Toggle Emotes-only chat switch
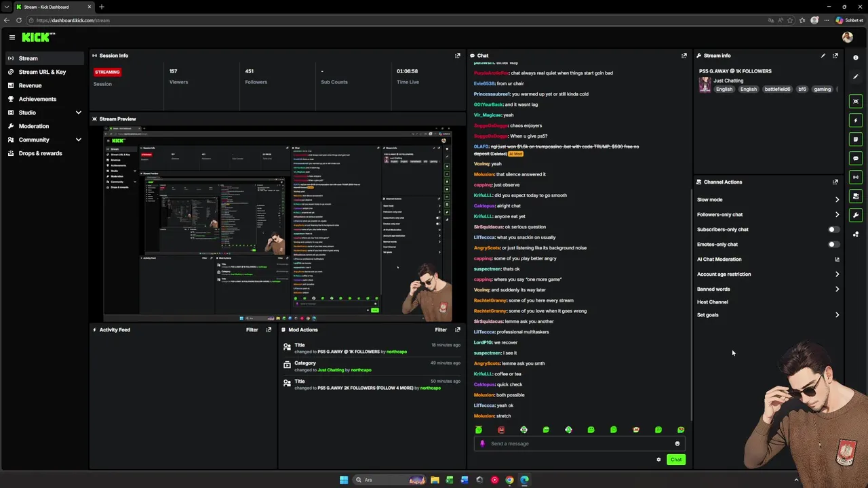 point(833,244)
